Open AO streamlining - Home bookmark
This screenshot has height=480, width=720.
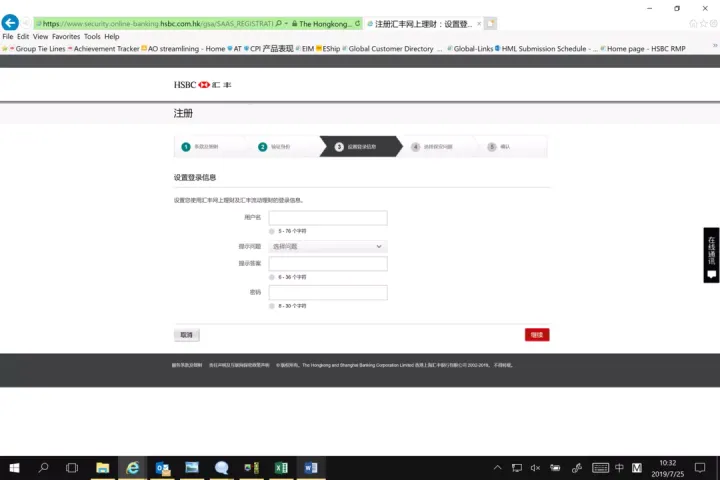pyautogui.click(x=183, y=49)
